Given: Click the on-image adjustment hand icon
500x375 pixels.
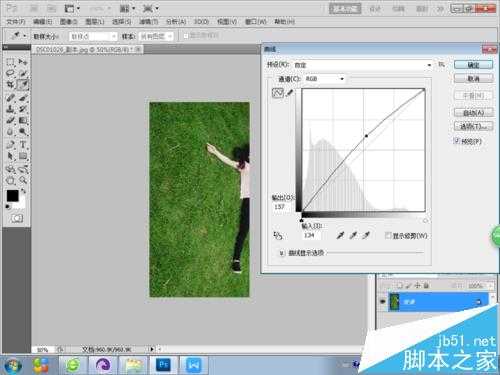Looking at the screenshot, I should coord(278,235).
